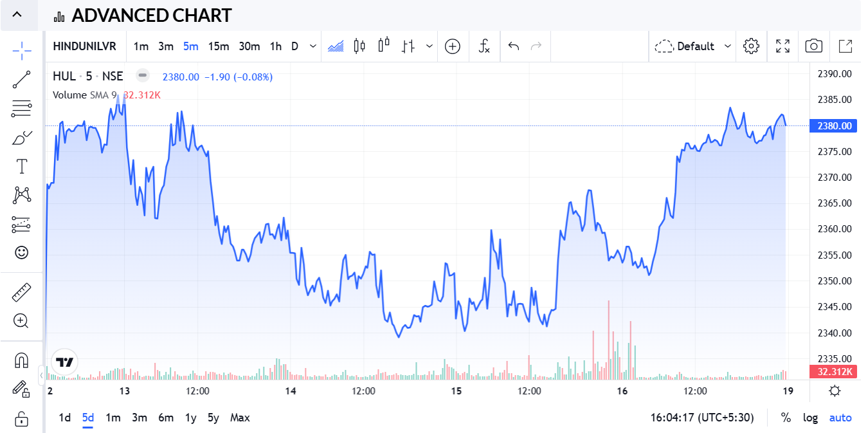
Task: Enter fullscreen mode
Action: 782,46
